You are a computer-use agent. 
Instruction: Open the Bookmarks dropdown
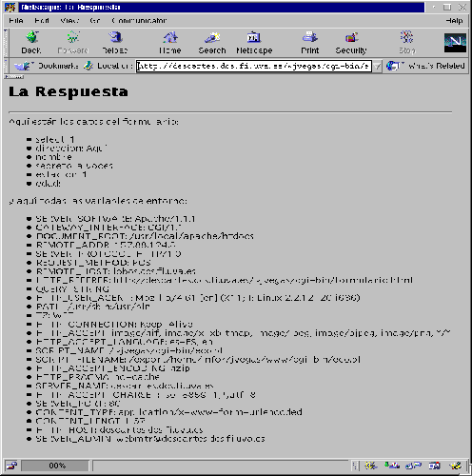(x=46, y=66)
